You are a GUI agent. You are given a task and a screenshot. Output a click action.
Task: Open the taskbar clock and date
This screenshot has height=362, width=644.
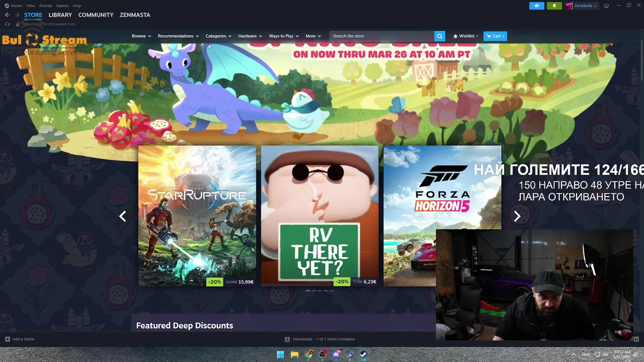622,354
